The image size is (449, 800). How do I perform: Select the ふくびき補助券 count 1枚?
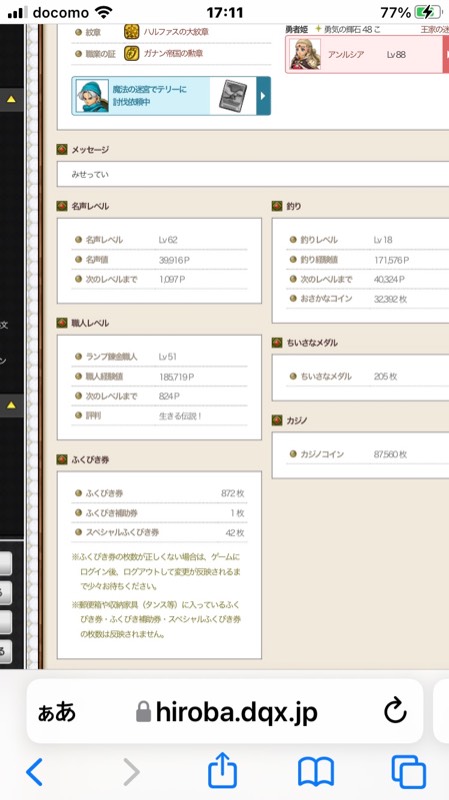(x=237, y=513)
